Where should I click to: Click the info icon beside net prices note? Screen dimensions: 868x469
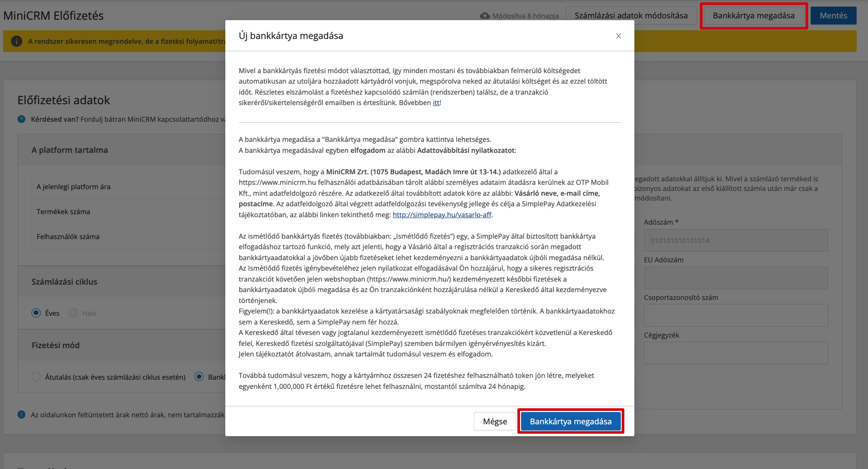coord(21,415)
